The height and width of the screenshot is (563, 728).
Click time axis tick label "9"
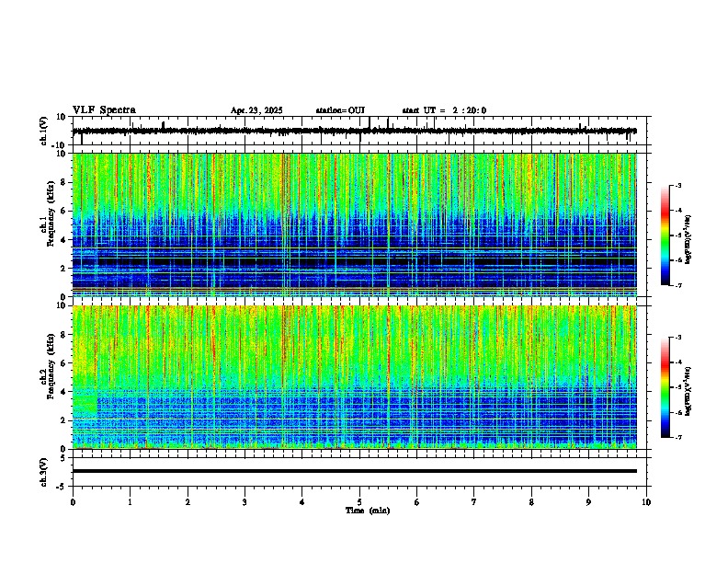click(x=588, y=502)
